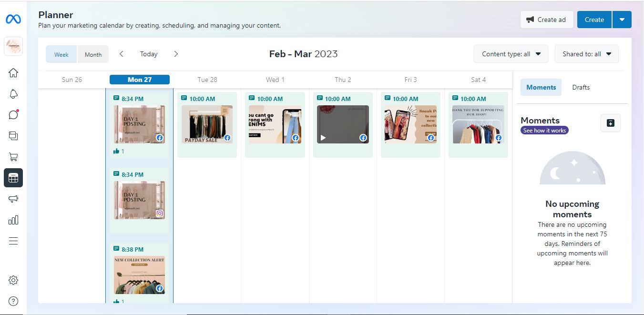Open Insights bar chart icon

13,220
